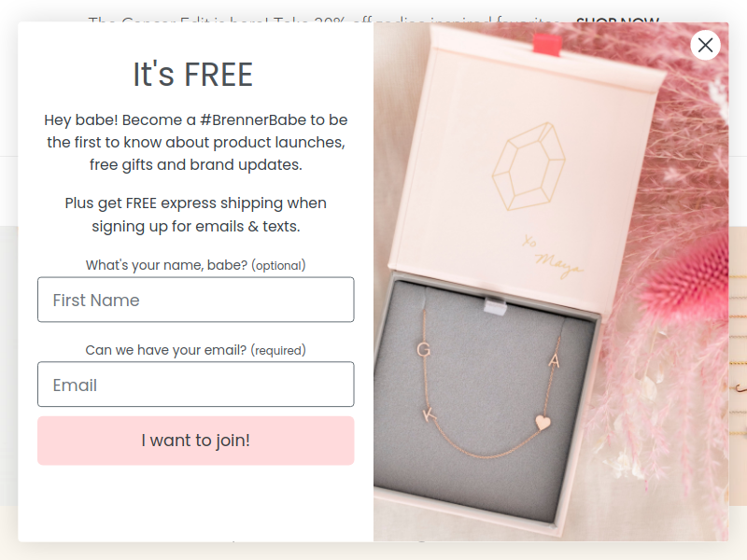Close the signup popup with the X icon
The image size is (747, 560).
tap(705, 45)
